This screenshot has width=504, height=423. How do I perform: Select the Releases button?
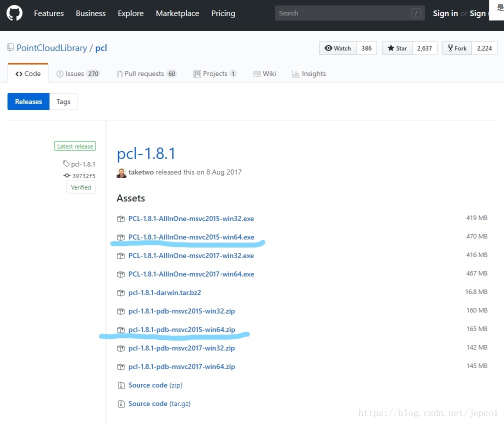[28, 101]
